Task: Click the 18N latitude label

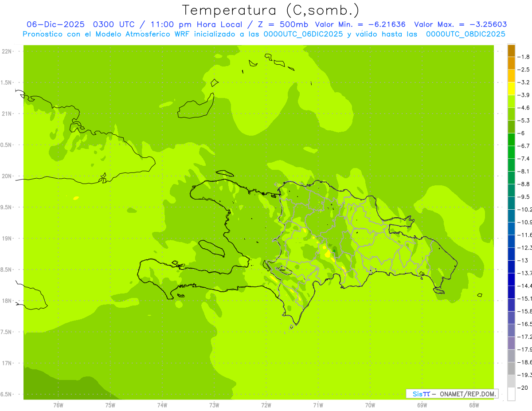Action: pos(7,301)
